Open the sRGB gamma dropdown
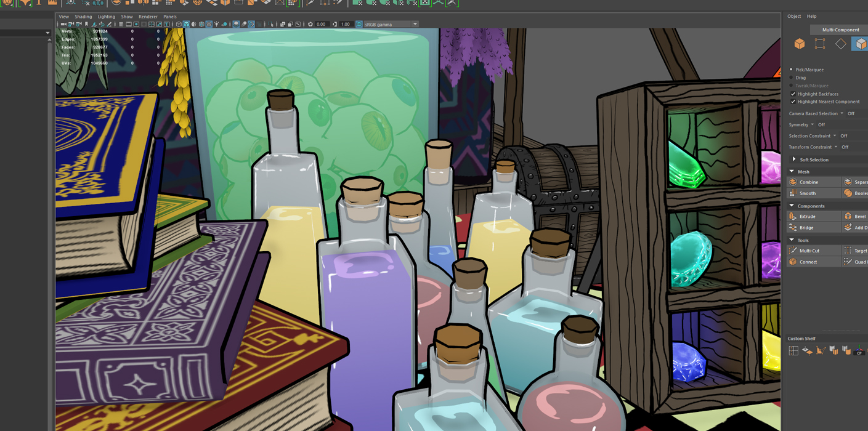Image resolution: width=868 pixels, height=431 pixels. (x=415, y=25)
